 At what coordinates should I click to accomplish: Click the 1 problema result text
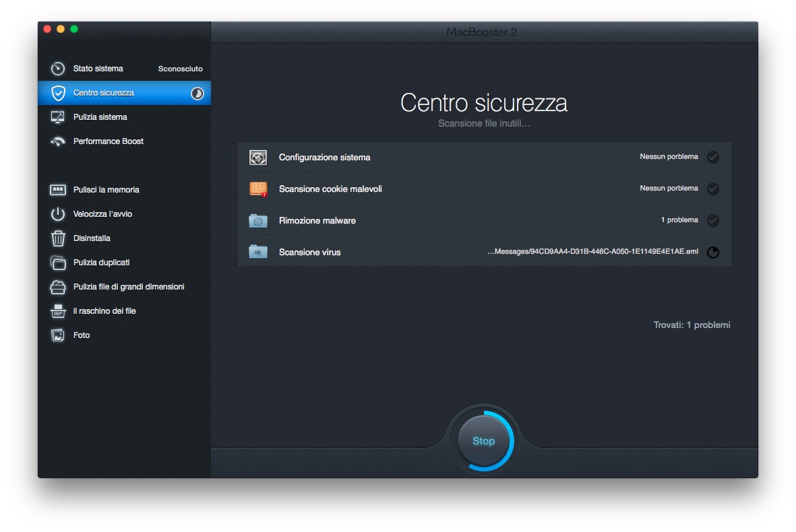click(679, 220)
